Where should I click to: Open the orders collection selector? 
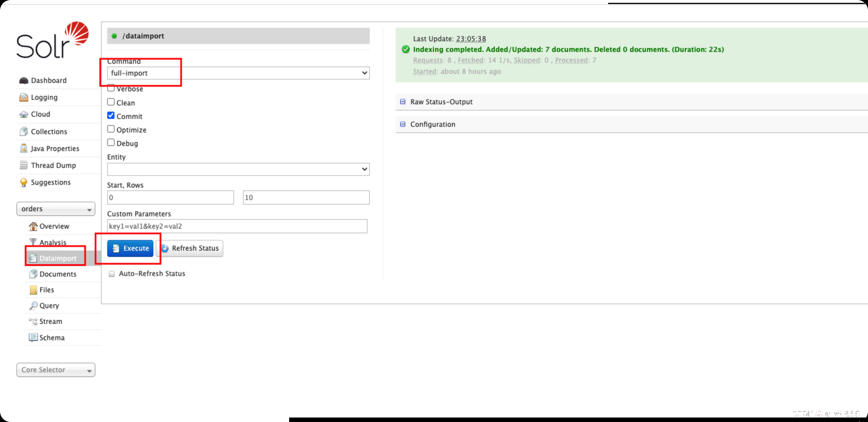56,209
